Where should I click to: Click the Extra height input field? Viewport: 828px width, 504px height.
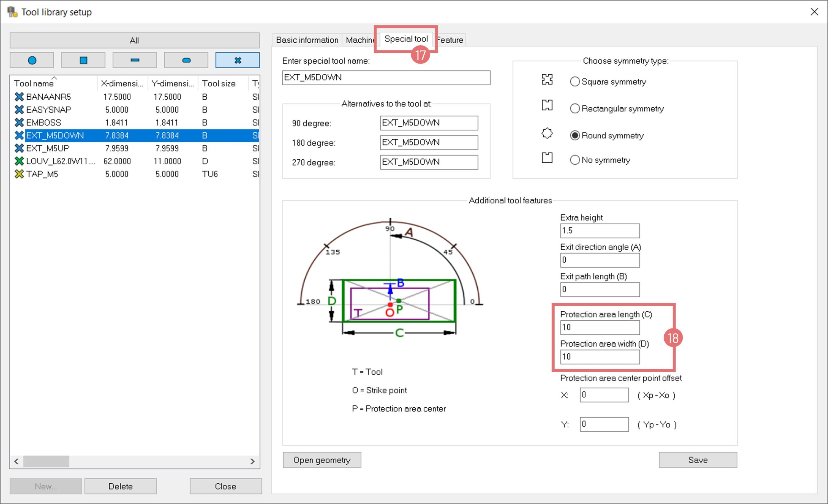tap(600, 231)
